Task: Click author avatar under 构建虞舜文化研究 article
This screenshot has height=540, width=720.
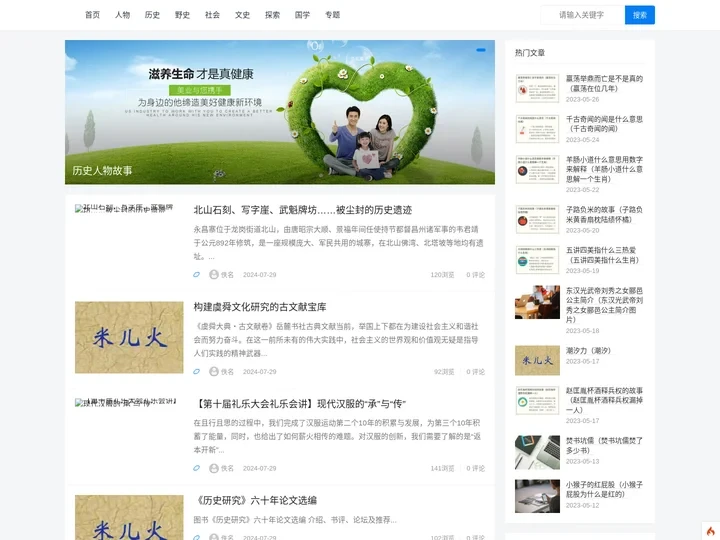Action: point(214,371)
